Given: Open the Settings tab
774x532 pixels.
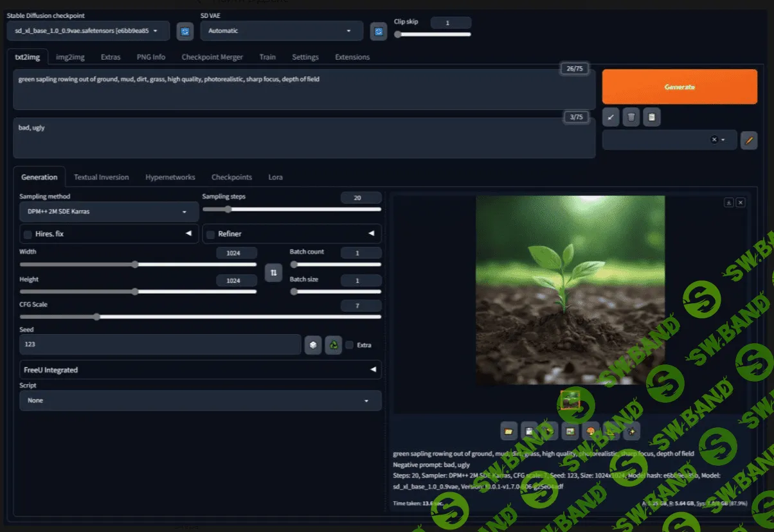Looking at the screenshot, I should [x=305, y=57].
